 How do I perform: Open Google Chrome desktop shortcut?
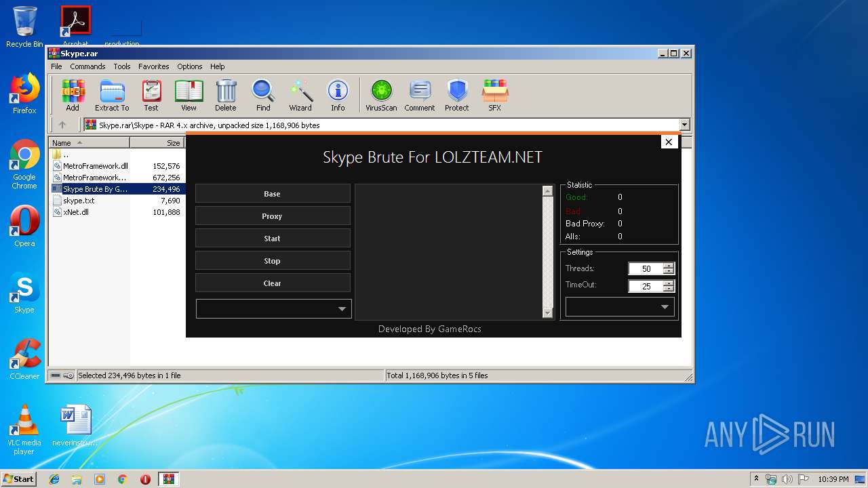point(24,164)
